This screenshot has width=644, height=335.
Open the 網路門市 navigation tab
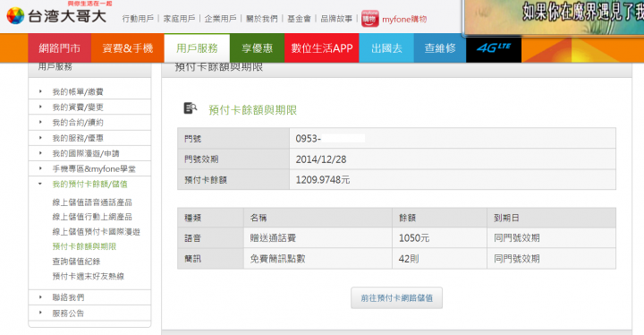point(60,48)
